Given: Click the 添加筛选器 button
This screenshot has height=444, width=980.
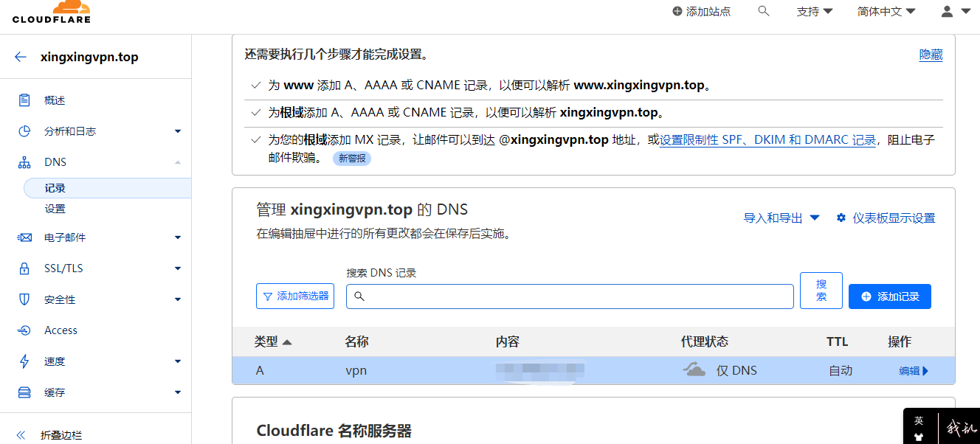Looking at the screenshot, I should pos(295,296).
